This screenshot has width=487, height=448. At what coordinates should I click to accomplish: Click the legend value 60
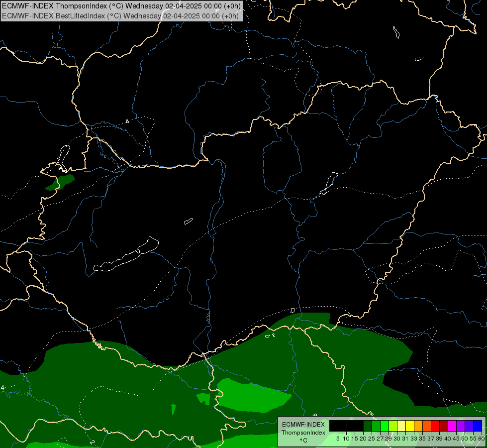point(482,439)
